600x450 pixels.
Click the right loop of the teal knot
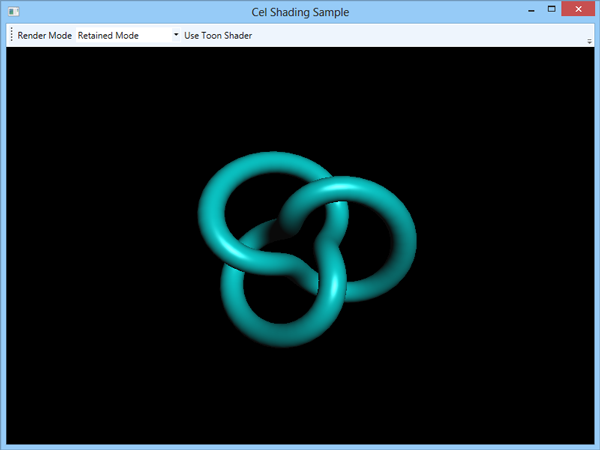(x=402, y=237)
